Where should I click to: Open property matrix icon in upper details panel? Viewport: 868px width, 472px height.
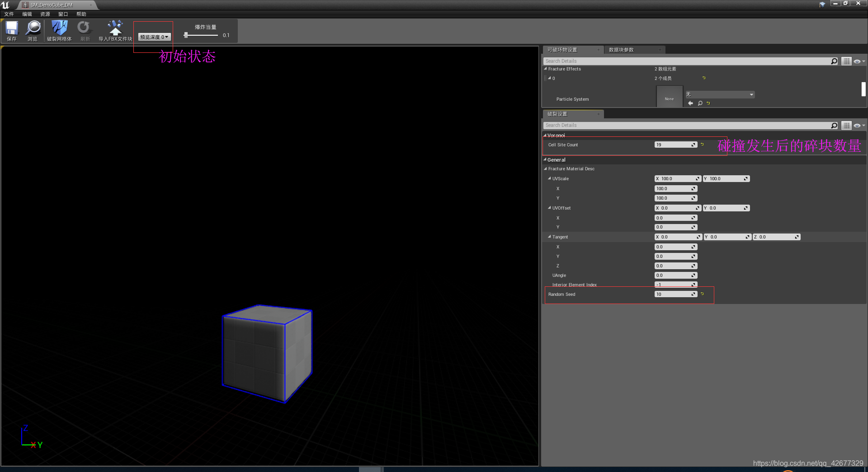point(846,61)
